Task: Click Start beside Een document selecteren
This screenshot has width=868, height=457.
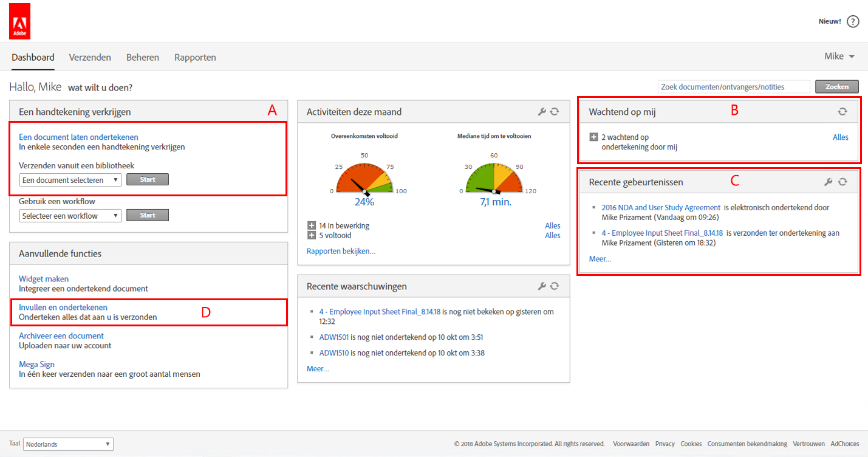Action: coord(148,180)
